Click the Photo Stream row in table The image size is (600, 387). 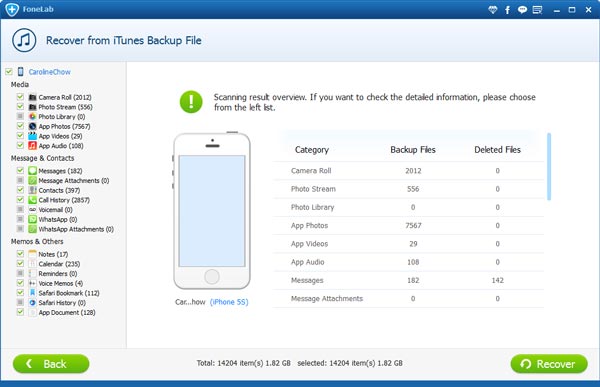pos(408,189)
